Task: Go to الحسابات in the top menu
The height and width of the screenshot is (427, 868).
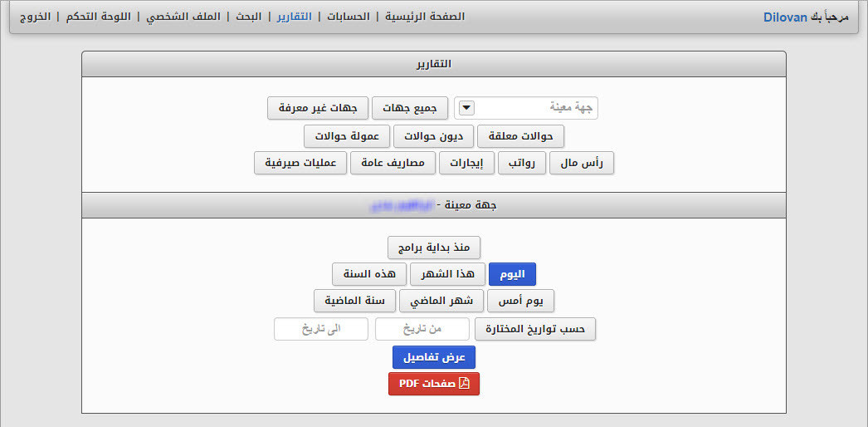Action: pyautogui.click(x=348, y=17)
